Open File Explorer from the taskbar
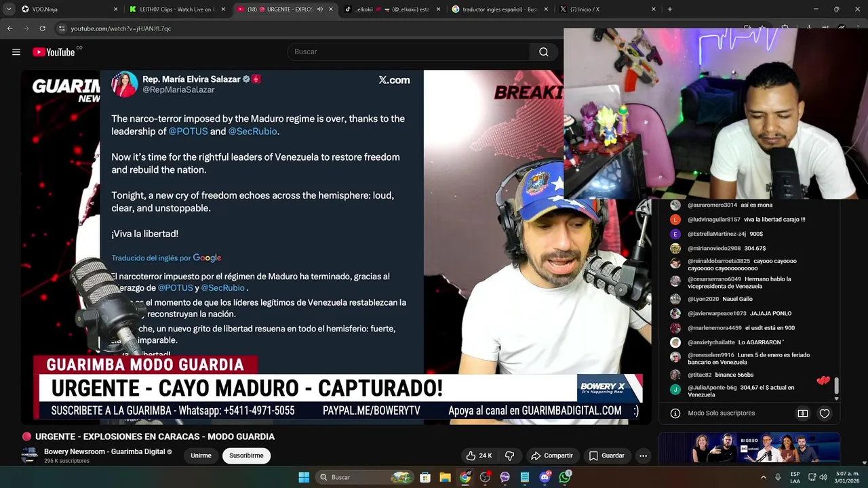This screenshot has width=868, height=488. (x=445, y=477)
